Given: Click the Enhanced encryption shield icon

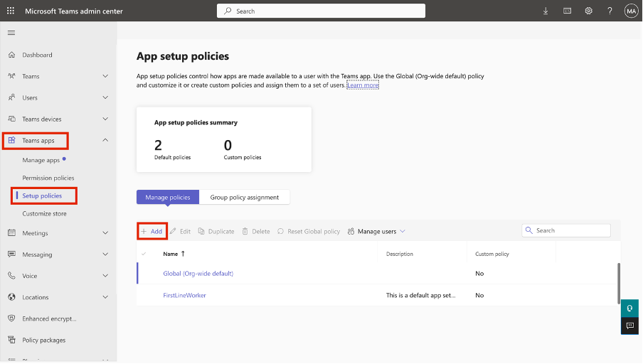Looking at the screenshot, I should click(x=11, y=318).
